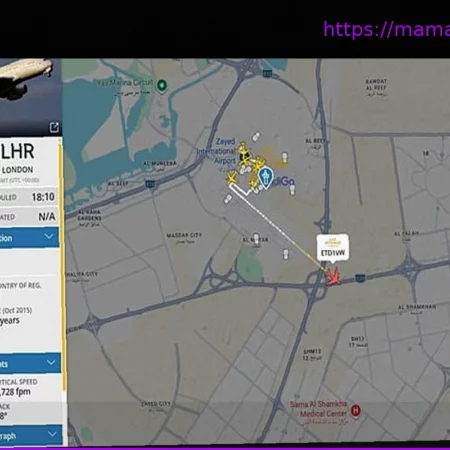
Task: Click the green Yas Marina Circuit marker
Action: click(162, 86)
